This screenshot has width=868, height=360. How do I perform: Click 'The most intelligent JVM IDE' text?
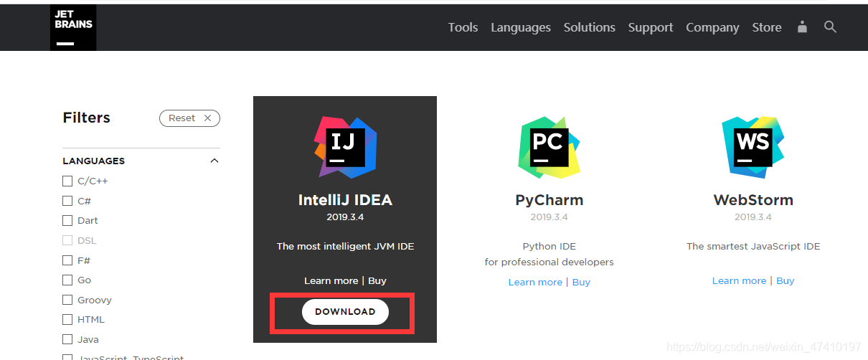coord(345,246)
